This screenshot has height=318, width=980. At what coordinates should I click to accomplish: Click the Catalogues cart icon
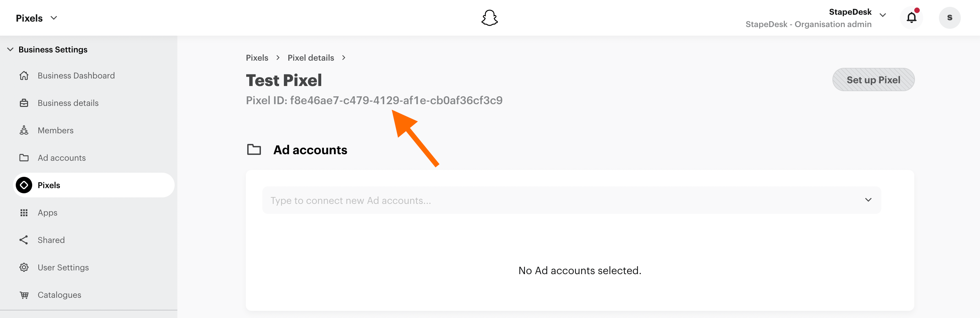[x=24, y=295]
